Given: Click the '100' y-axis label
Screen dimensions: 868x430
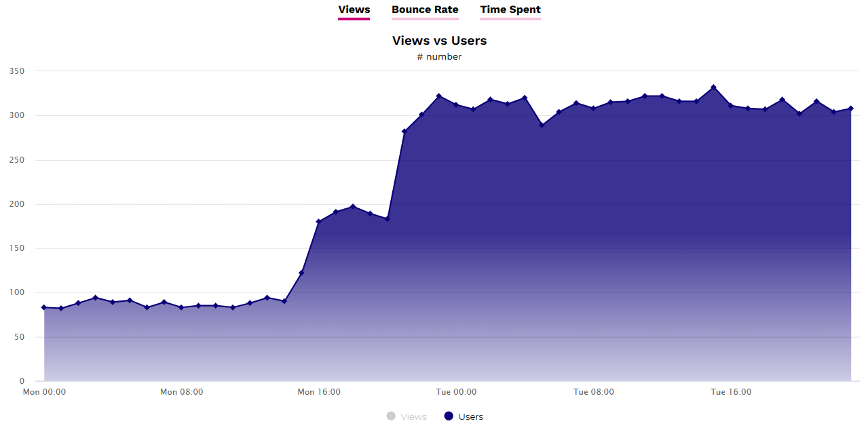Looking at the screenshot, I should [17, 292].
